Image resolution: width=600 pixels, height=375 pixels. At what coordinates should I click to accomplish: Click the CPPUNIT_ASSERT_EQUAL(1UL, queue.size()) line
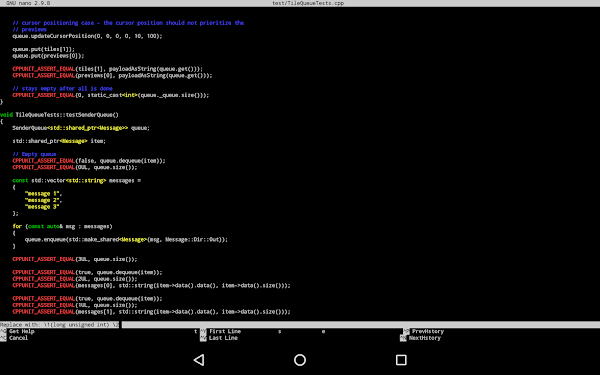click(x=75, y=305)
